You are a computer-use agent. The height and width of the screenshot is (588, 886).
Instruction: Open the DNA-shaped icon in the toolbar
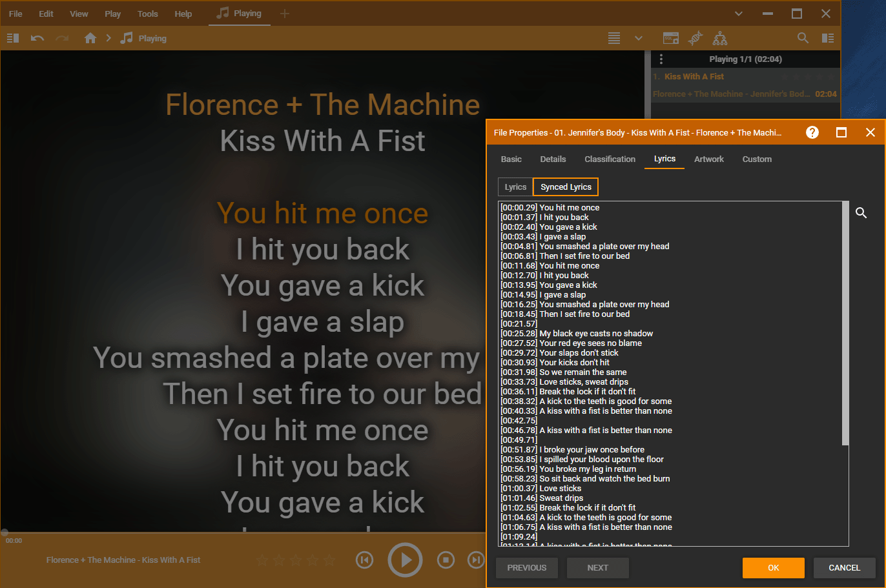click(695, 38)
